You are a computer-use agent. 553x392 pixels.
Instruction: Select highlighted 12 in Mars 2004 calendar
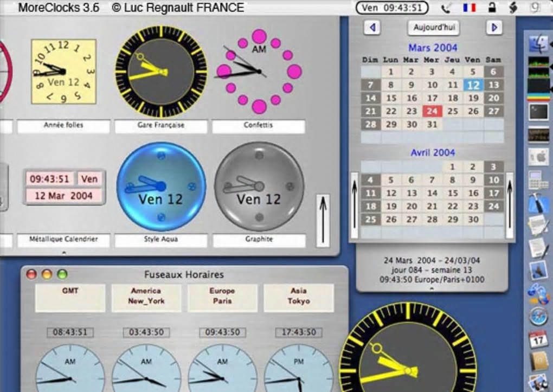473,85
